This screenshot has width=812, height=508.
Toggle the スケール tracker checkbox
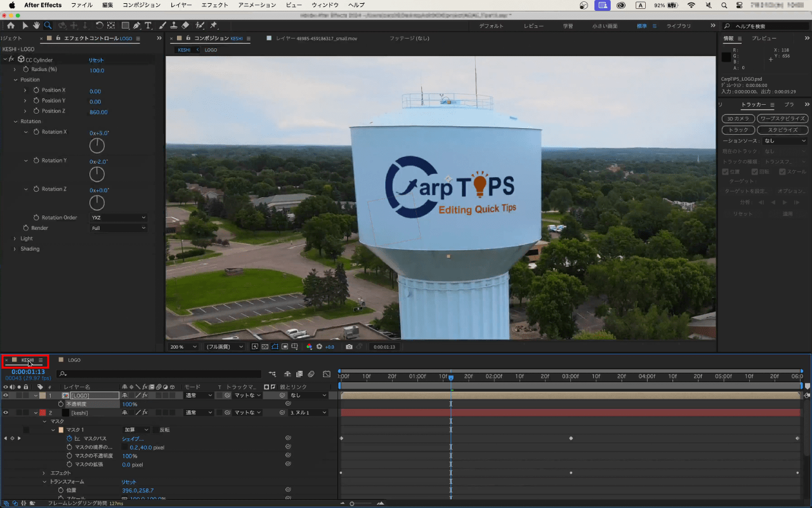pos(783,171)
